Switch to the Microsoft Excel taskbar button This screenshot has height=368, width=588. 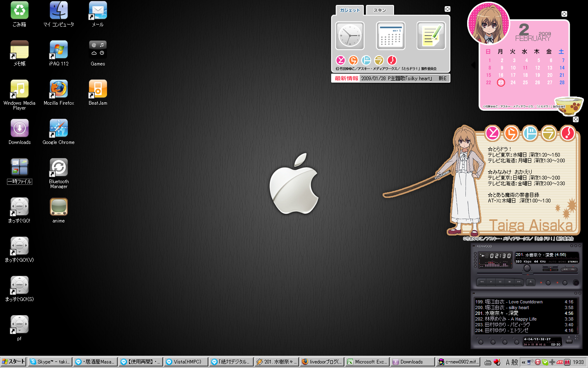click(367, 362)
